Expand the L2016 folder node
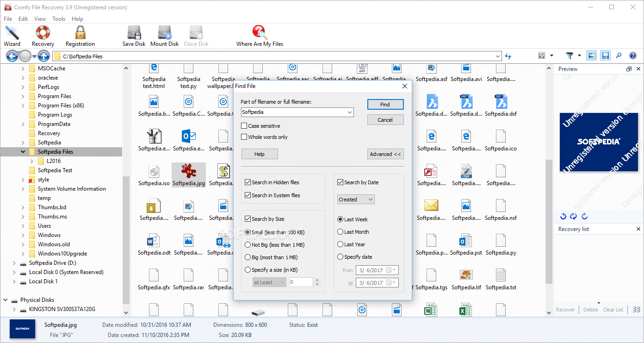This screenshot has height=343, width=644. click(x=31, y=161)
